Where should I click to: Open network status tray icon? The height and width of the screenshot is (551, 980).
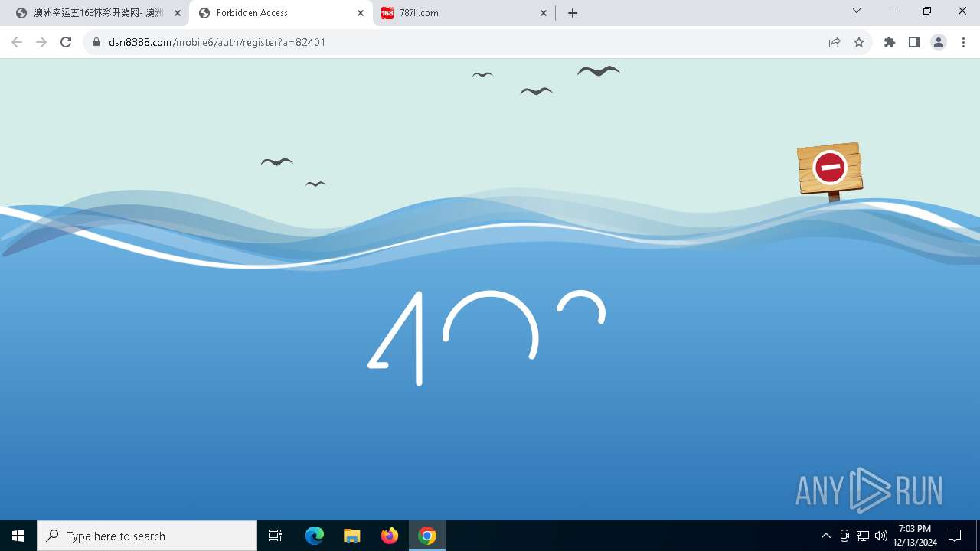(x=863, y=536)
